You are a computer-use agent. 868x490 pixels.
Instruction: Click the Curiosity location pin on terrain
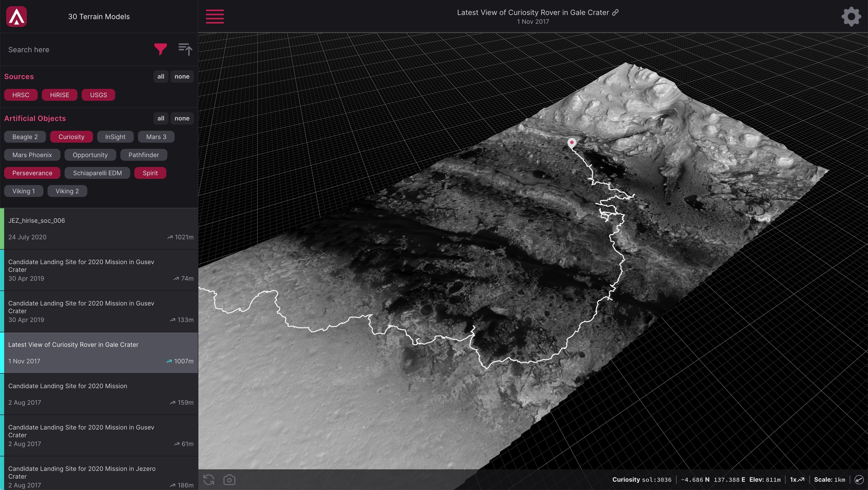coord(571,143)
